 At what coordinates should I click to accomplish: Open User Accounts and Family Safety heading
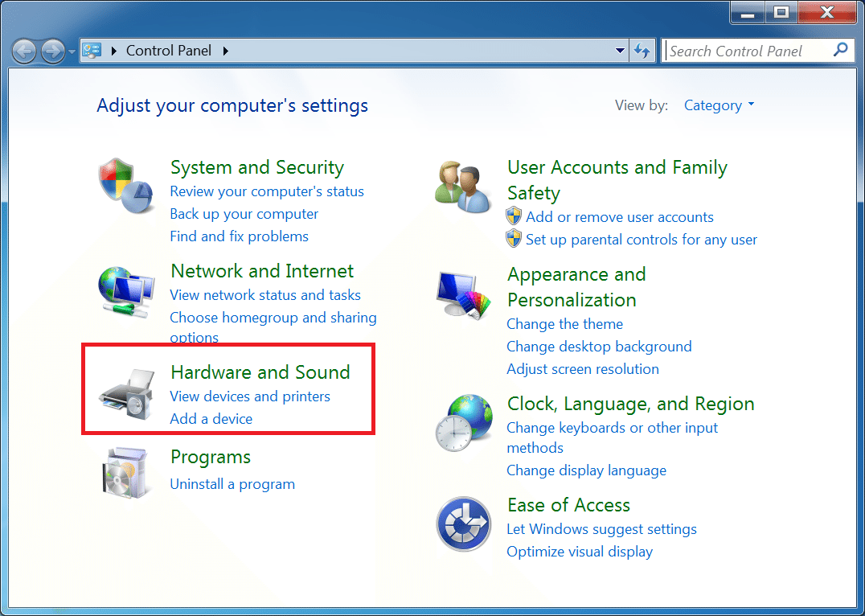coord(617,180)
